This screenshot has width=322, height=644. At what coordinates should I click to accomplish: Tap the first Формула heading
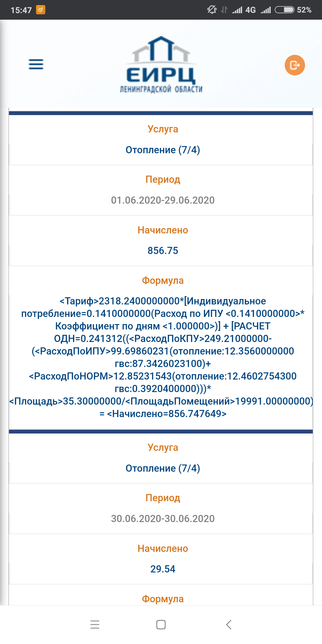[163, 281]
